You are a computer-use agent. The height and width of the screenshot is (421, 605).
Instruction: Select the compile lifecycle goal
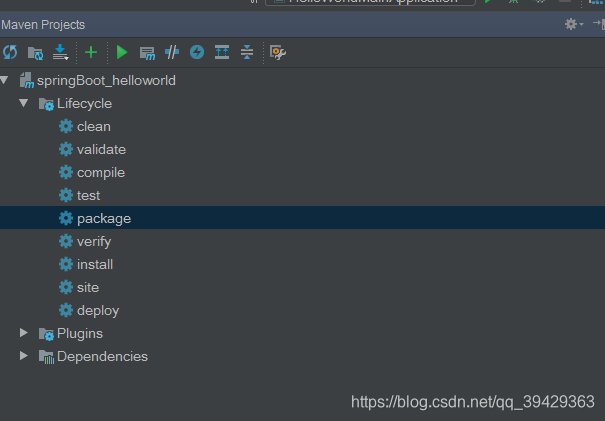(101, 172)
